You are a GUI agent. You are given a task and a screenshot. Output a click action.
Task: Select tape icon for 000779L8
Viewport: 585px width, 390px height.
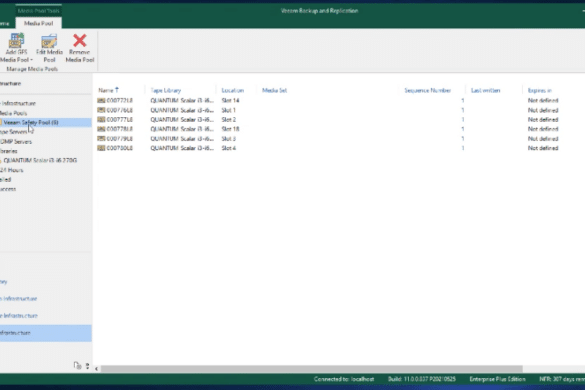(x=101, y=138)
